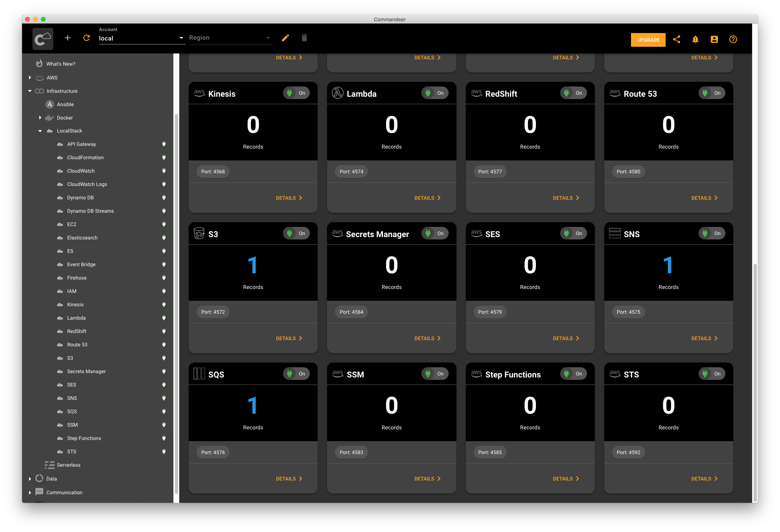Toggle the Route 53 On switch
780x532 pixels.
(712, 93)
